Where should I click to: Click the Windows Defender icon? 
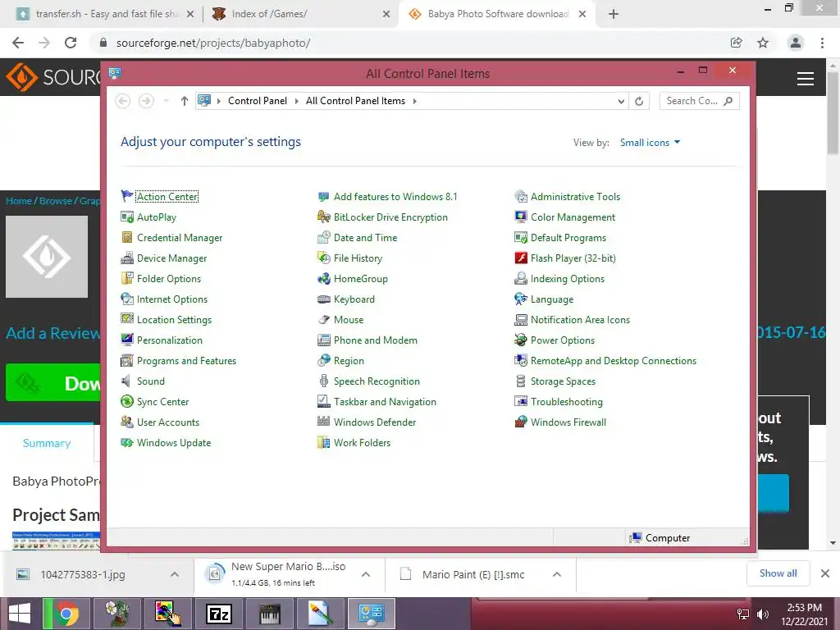[x=323, y=422]
